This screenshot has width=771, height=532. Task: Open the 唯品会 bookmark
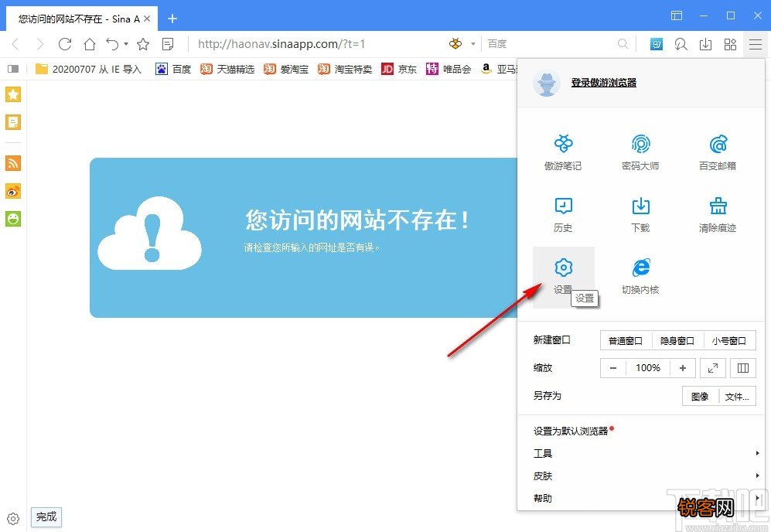tap(449, 69)
